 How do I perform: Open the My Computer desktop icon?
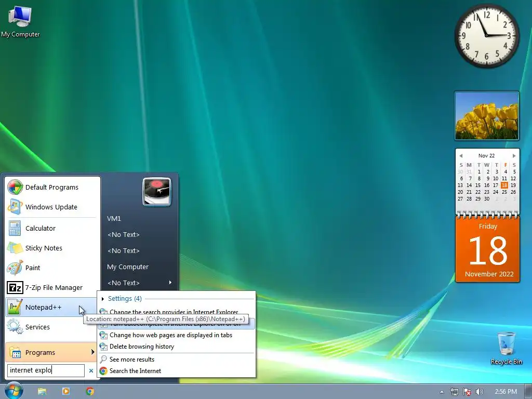[20, 21]
